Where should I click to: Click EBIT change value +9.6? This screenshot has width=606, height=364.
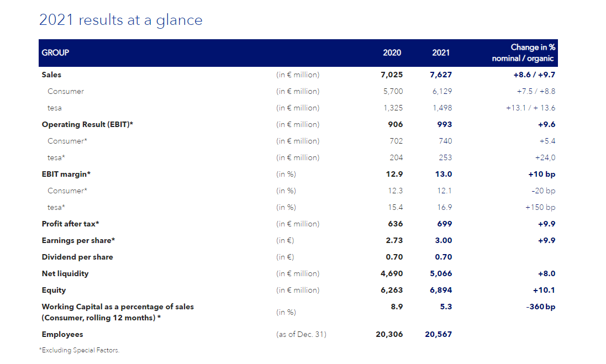pos(546,124)
